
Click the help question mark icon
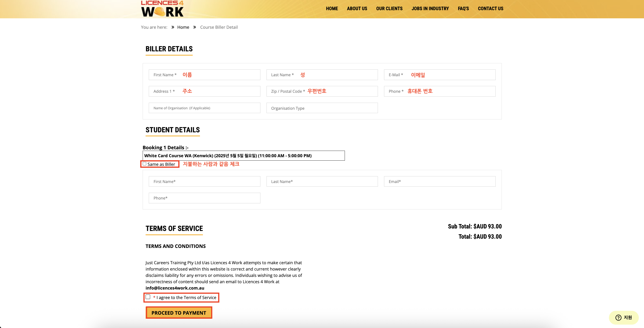[618, 317]
